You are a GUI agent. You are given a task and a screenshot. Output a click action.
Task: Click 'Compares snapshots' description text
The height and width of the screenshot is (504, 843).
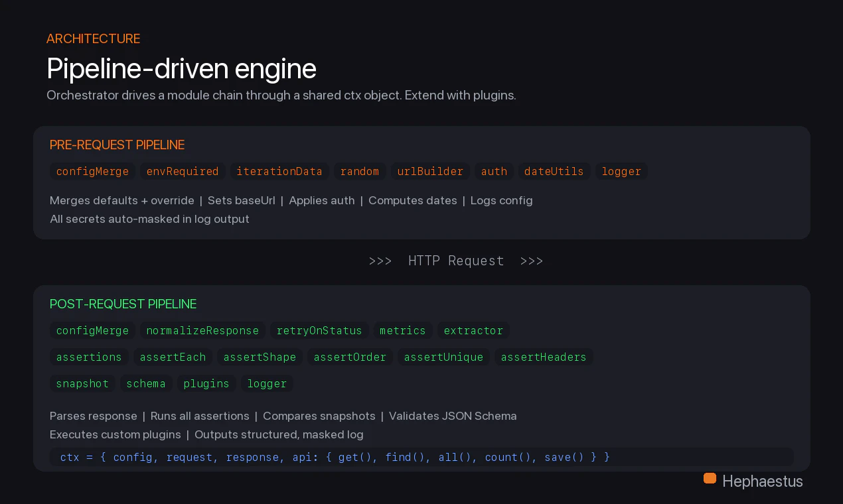319,416
